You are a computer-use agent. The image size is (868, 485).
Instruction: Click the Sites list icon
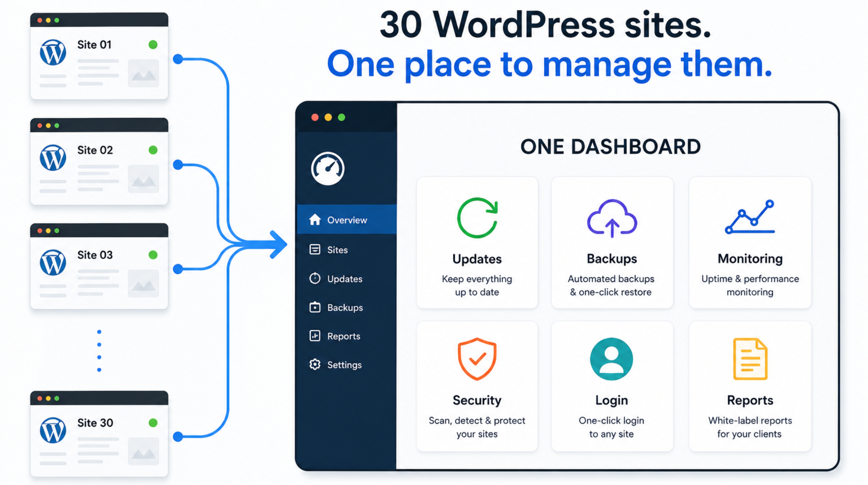(x=315, y=249)
